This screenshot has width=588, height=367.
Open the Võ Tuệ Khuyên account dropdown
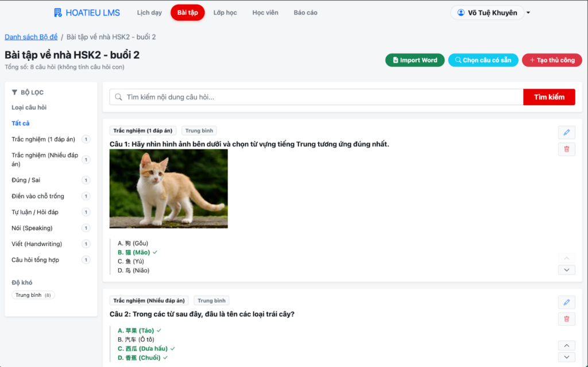(x=528, y=13)
